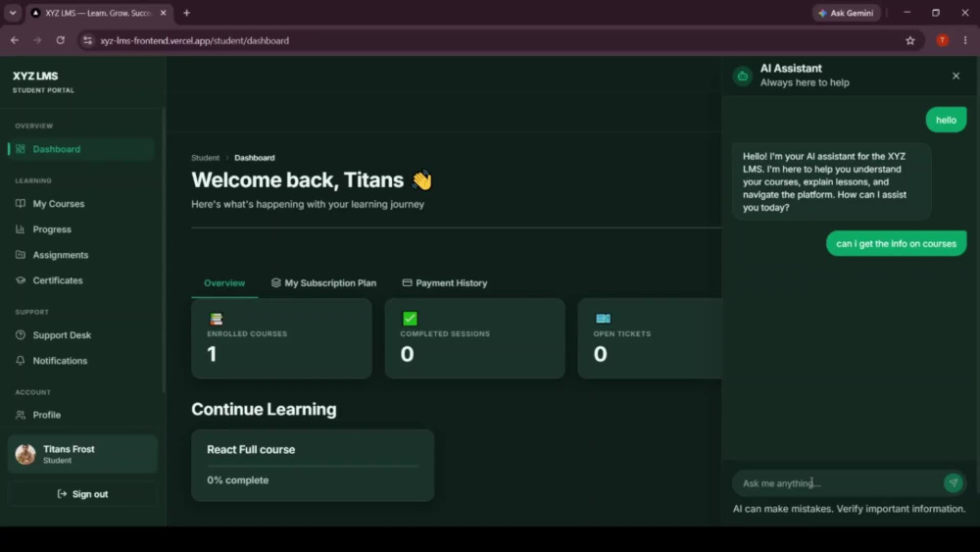The image size is (980, 552).
Task: Click the browser address bar URL
Action: point(194,40)
